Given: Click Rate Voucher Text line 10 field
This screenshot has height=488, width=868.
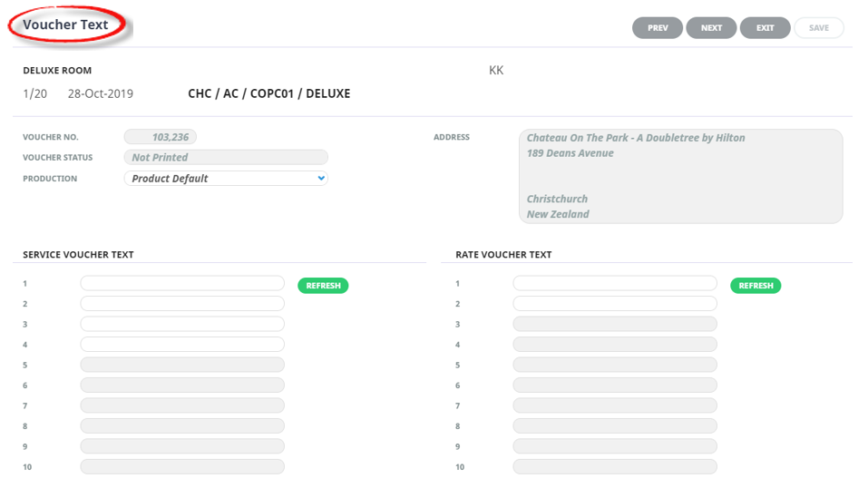Looking at the screenshot, I should (615, 467).
